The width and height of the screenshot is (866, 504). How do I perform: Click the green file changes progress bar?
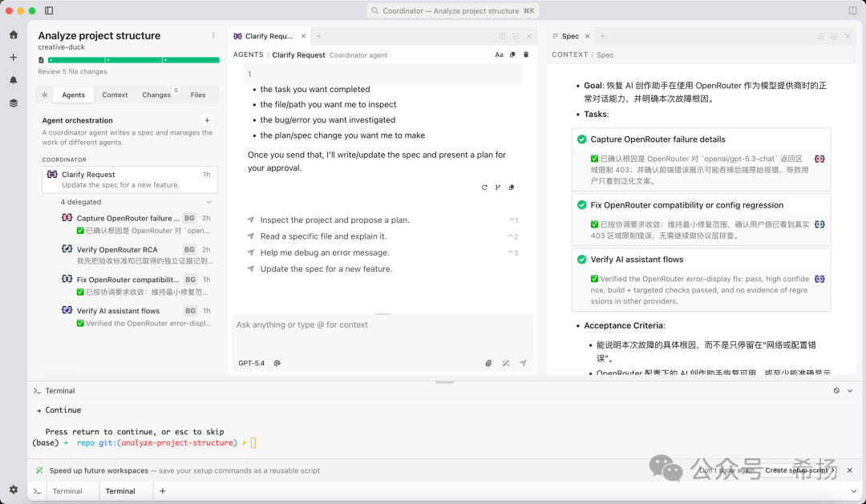click(x=134, y=59)
